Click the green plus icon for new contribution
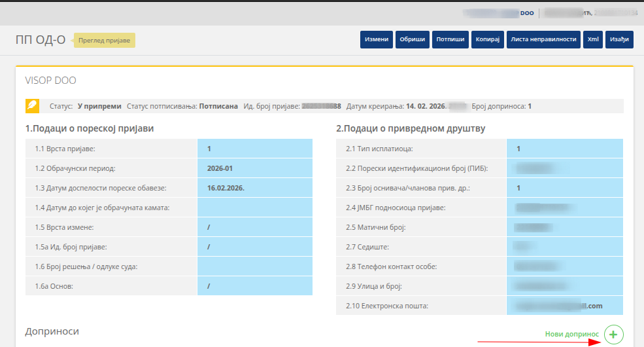This screenshot has height=347, width=644. 613,335
